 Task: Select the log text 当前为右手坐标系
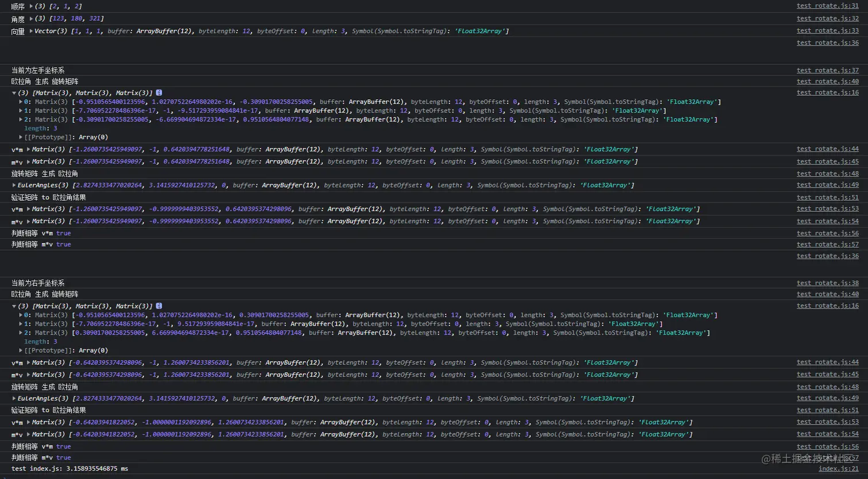point(38,283)
